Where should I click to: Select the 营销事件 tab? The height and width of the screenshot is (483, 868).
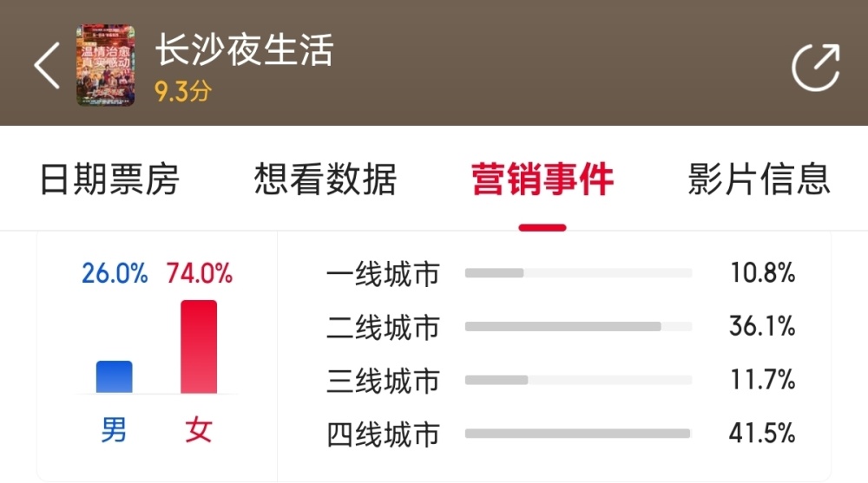[542, 179]
